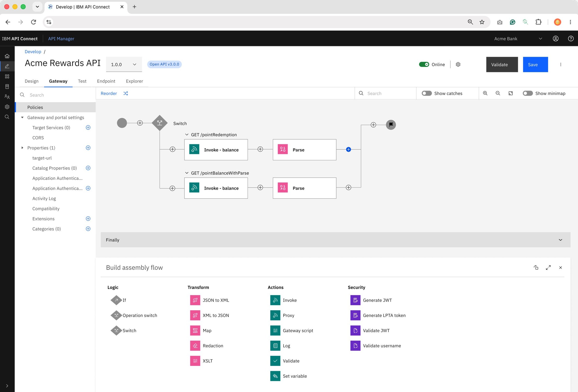Click the search icon in left sidebar
578x392 pixels.
[7, 117]
